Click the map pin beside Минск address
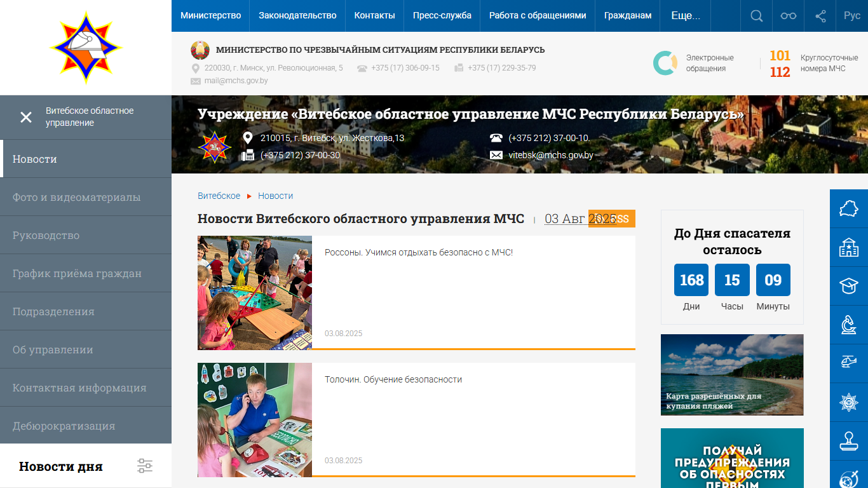 (x=196, y=68)
